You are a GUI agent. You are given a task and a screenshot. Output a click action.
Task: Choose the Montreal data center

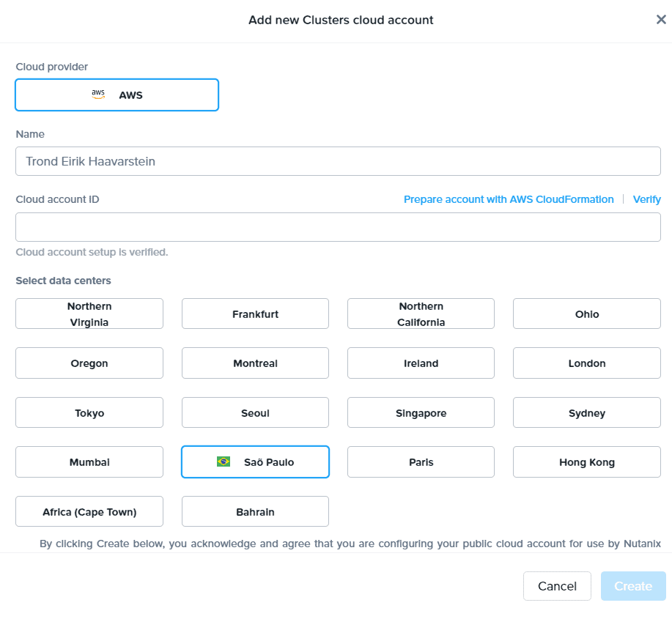coord(255,363)
